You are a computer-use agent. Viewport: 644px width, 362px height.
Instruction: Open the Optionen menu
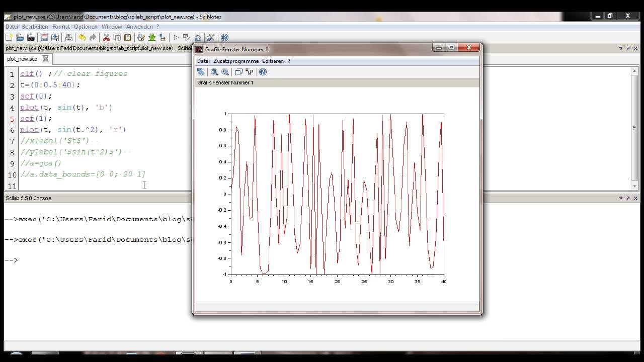click(86, 27)
